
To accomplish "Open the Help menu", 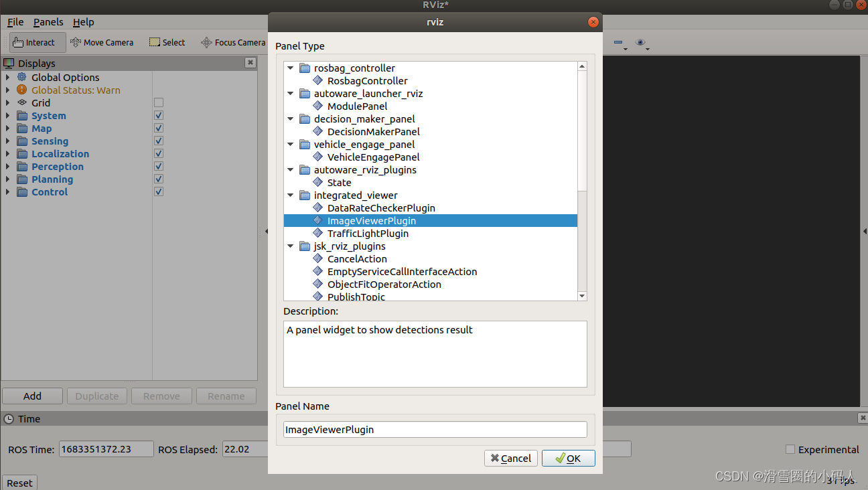I will [83, 22].
